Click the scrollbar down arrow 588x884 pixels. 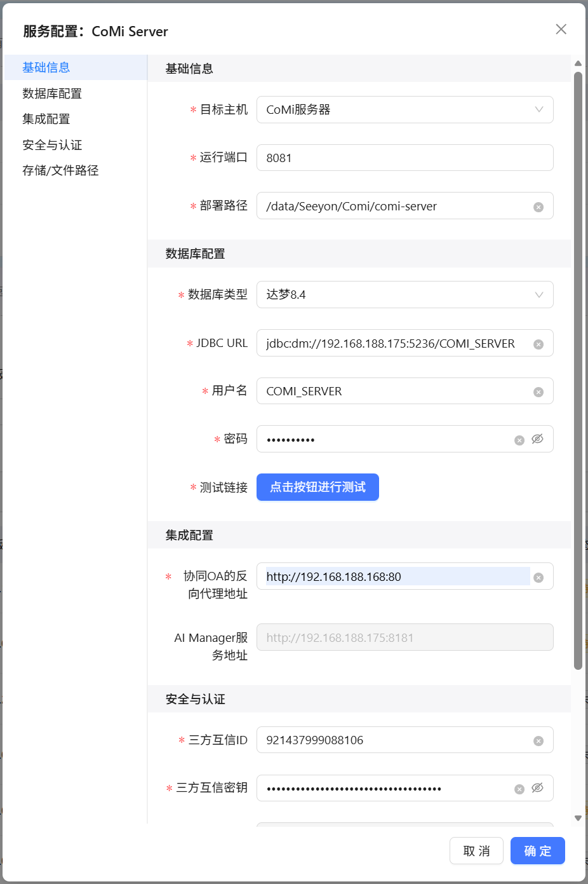coord(578,818)
